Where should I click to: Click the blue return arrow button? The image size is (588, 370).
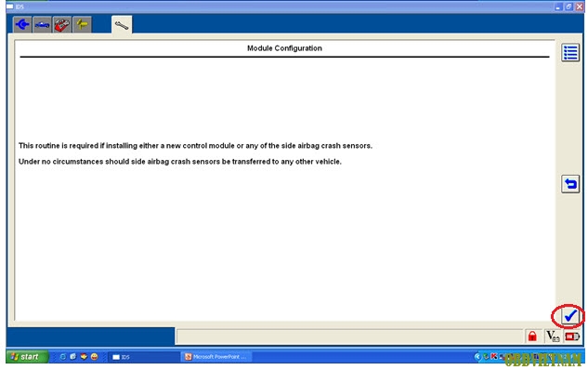point(570,184)
